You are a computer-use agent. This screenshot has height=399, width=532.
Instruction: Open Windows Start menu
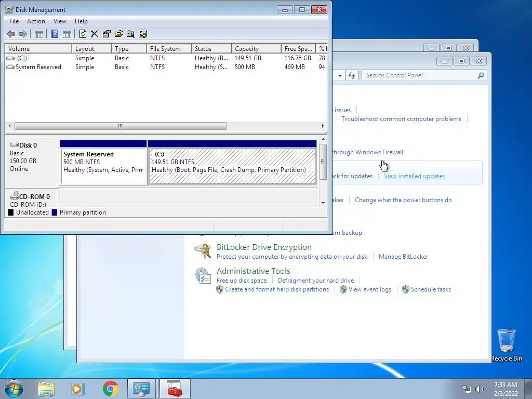point(14,389)
